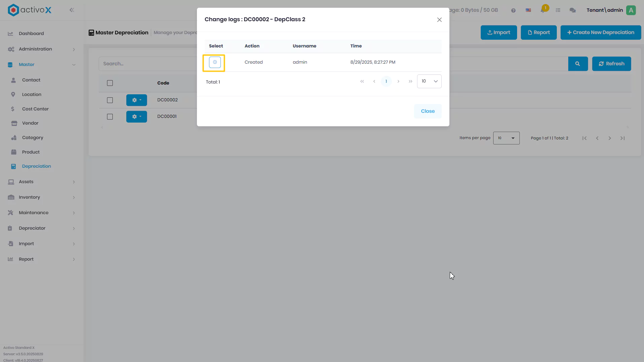Open Cost Center under Master
Screen dimensions: 644x362
[x=35, y=109]
